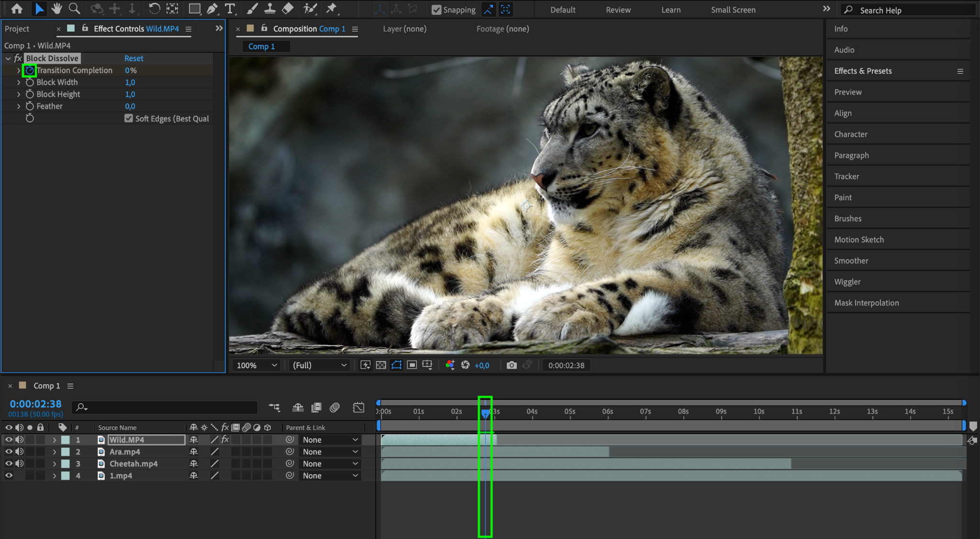980x539 pixels.
Task: Toggle transparency grid in viewer
Action: pyautogui.click(x=381, y=365)
